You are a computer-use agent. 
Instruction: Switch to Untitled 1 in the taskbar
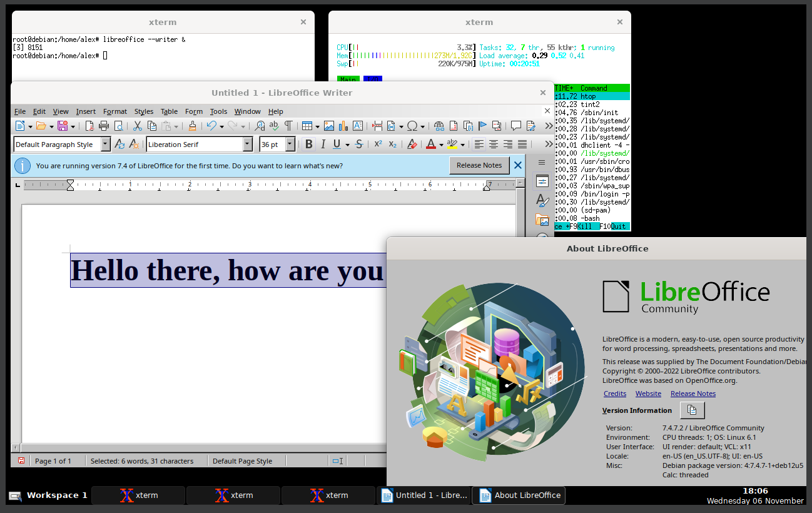point(424,495)
